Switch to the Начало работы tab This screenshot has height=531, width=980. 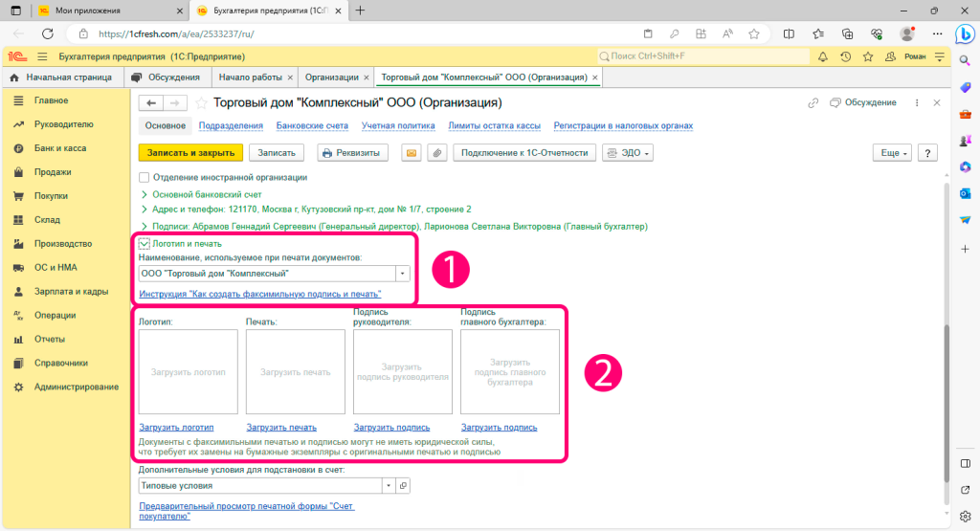pyautogui.click(x=251, y=77)
